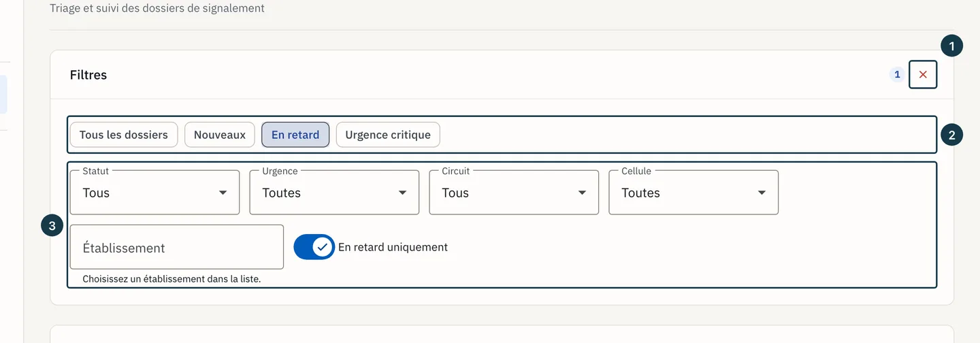Screen dimensions: 980x343
Task: Click the active filter count badge
Action: 897,75
